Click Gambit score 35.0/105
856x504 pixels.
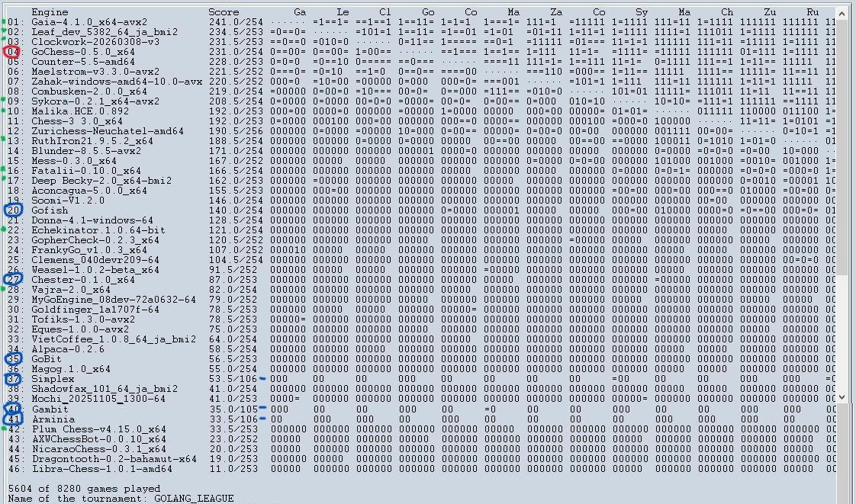click(x=233, y=409)
